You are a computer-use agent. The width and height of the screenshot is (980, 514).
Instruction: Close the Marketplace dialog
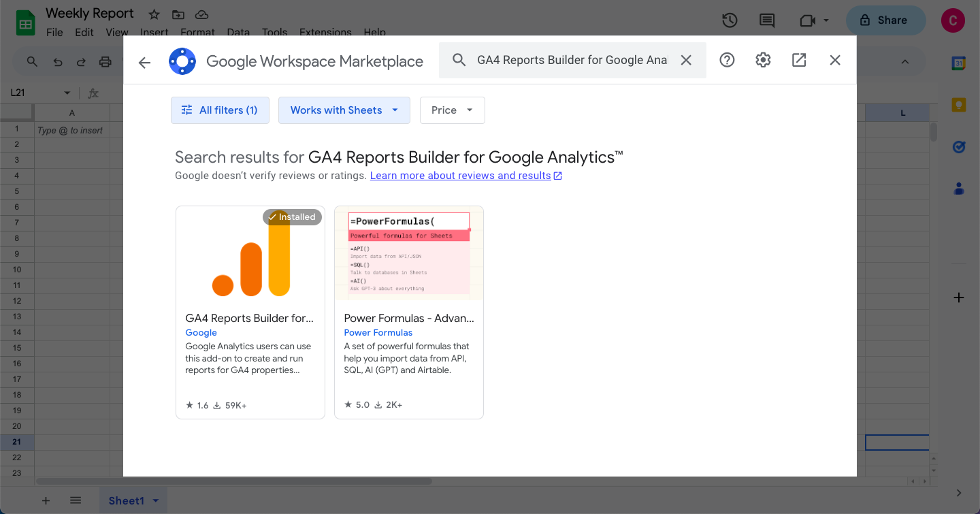click(835, 60)
